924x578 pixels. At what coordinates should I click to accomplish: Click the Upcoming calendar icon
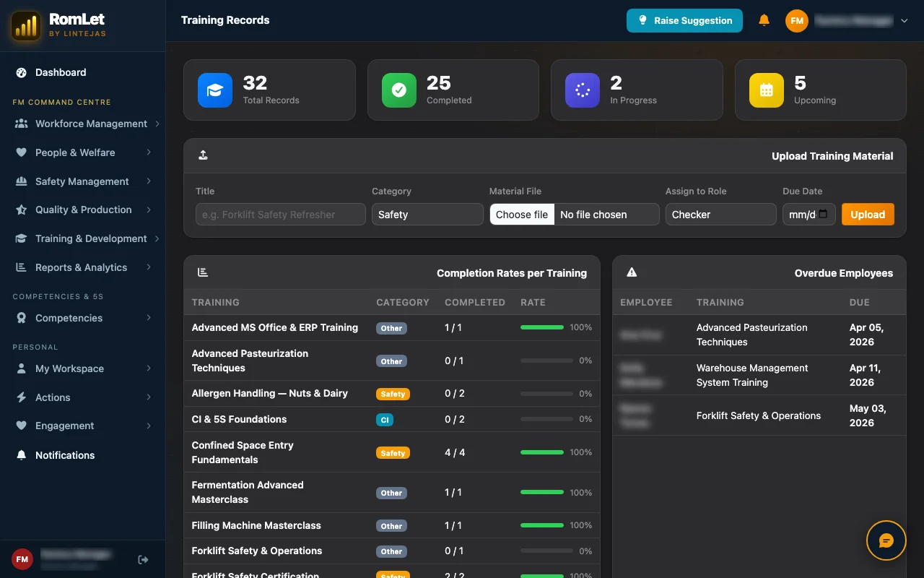(767, 90)
